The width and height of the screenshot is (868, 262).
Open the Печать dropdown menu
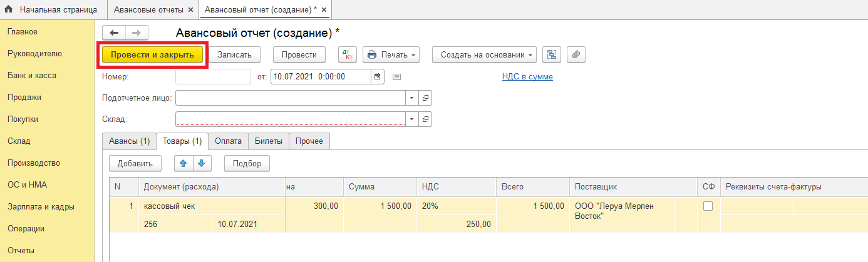(391, 54)
